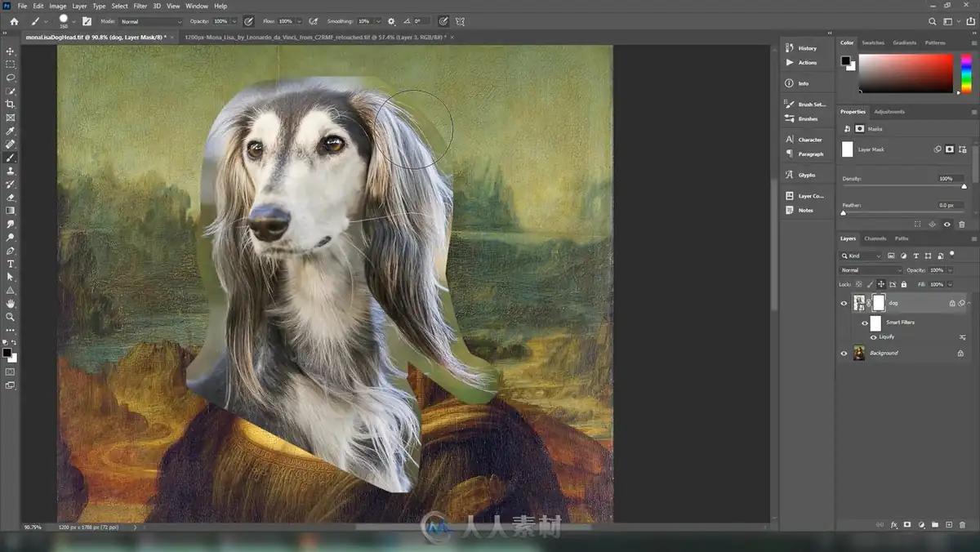The image size is (980, 552).
Task: Open the layer Opacity dropdown in Layers
Action: [951, 270]
